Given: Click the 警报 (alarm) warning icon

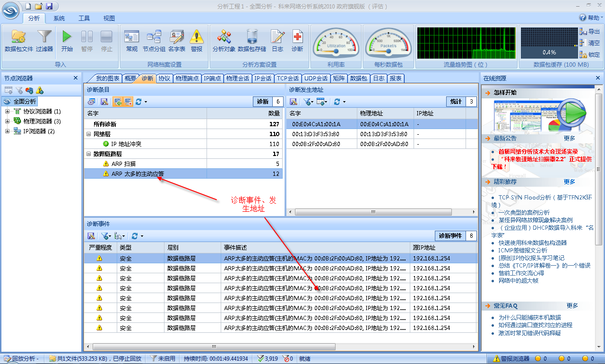Looking at the screenshot, I should (x=197, y=37).
